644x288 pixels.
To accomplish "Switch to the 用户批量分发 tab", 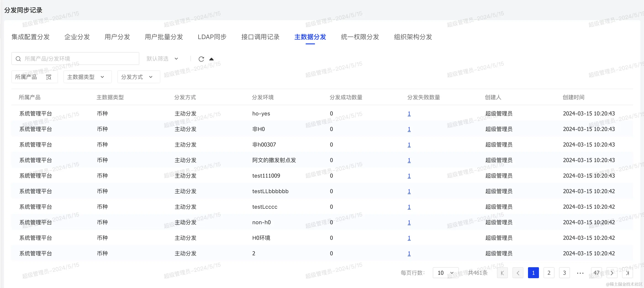I will [164, 37].
